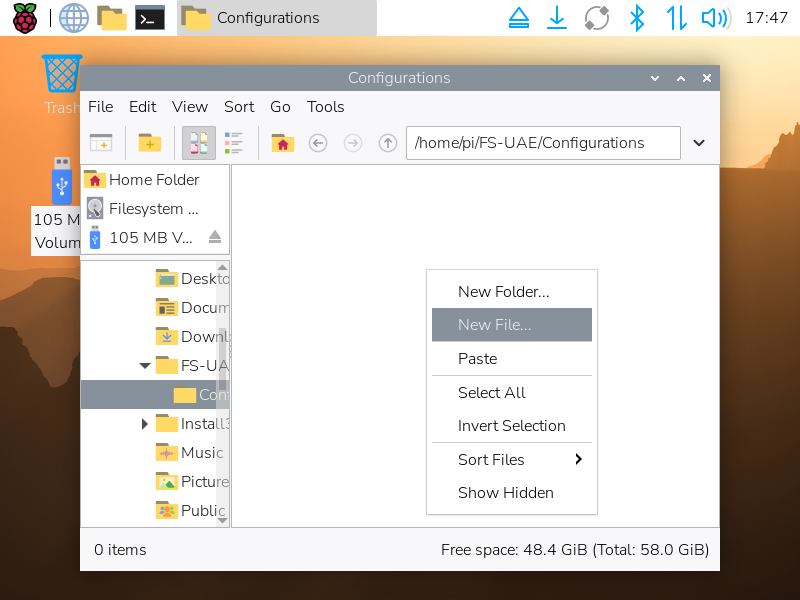The image size is (800, 600).
Task: Open the Tools menu
Action: [x=325, y=107]
